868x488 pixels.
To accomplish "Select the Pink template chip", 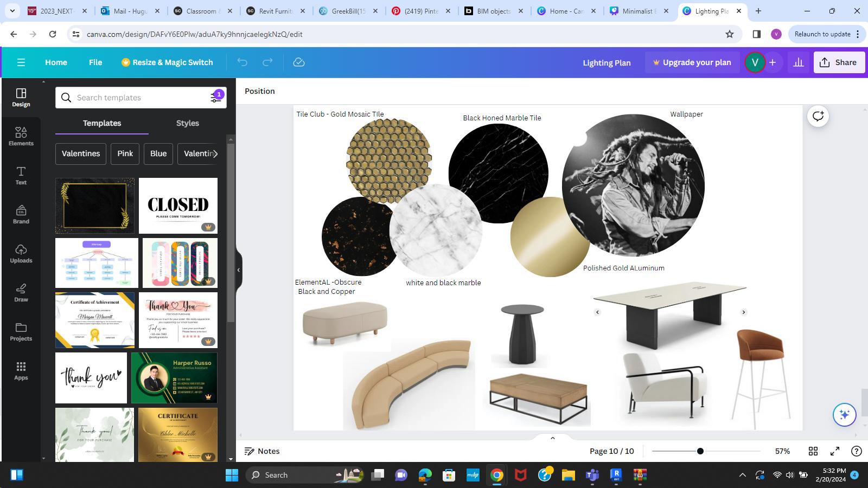I will (125, 153).
